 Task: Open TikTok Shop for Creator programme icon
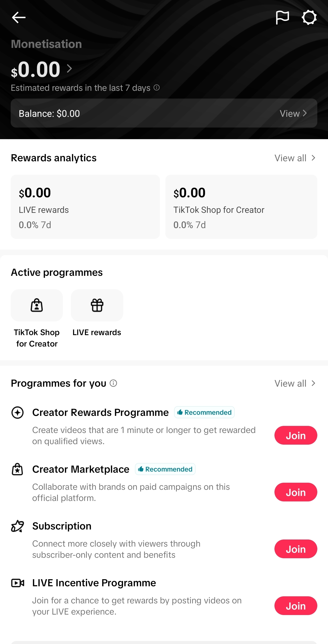point(37,305)
